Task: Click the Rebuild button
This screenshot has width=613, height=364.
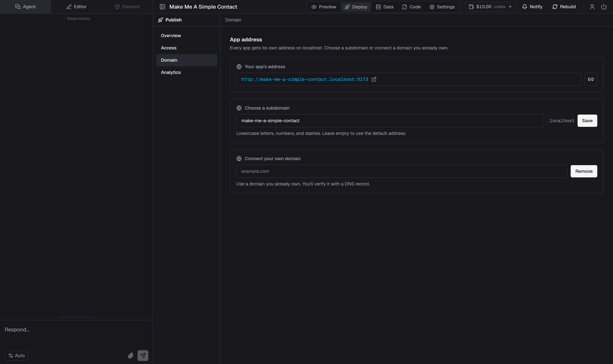Action: 564,7
